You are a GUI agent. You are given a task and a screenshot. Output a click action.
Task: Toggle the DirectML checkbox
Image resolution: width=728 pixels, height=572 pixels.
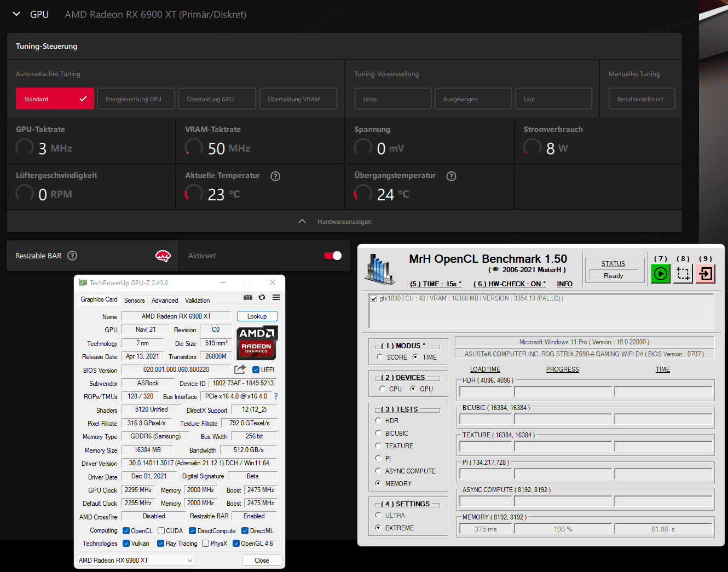tap(245, 531)
